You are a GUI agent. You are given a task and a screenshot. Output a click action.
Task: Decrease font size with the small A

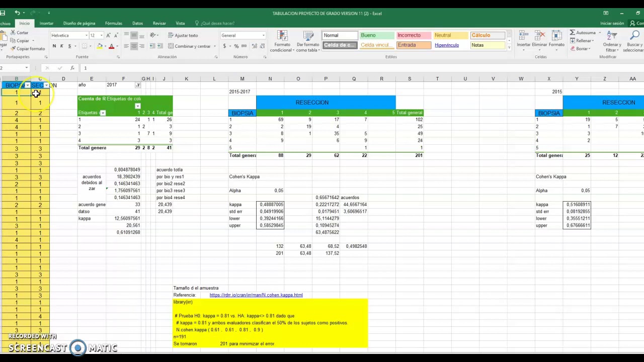click(x=116, y=36)
